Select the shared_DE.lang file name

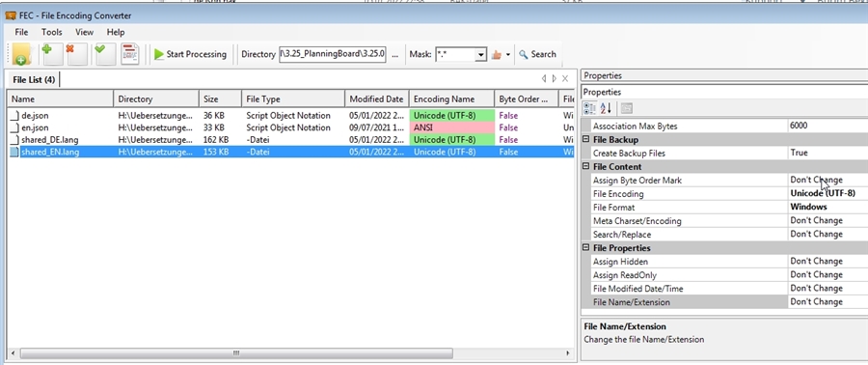(50, 140)
